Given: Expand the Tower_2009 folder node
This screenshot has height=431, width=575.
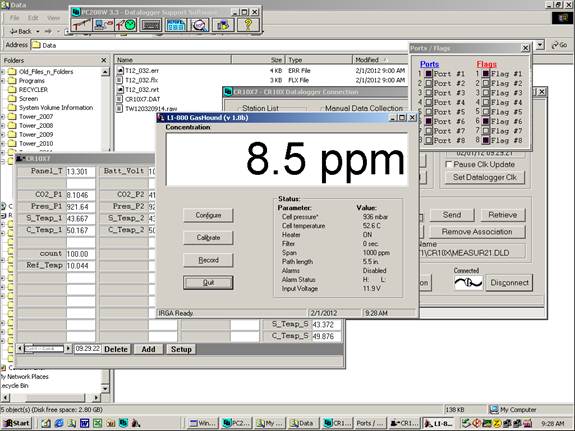Looking at the screenshot, I should pos(3,135).
